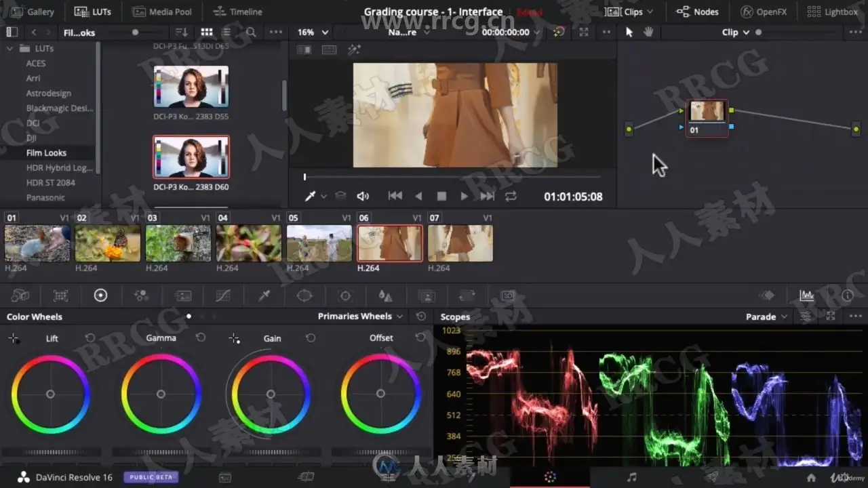868x488 pixels.
Task: Open the Qualifier eyedropper palette
Action: [264, 296]
